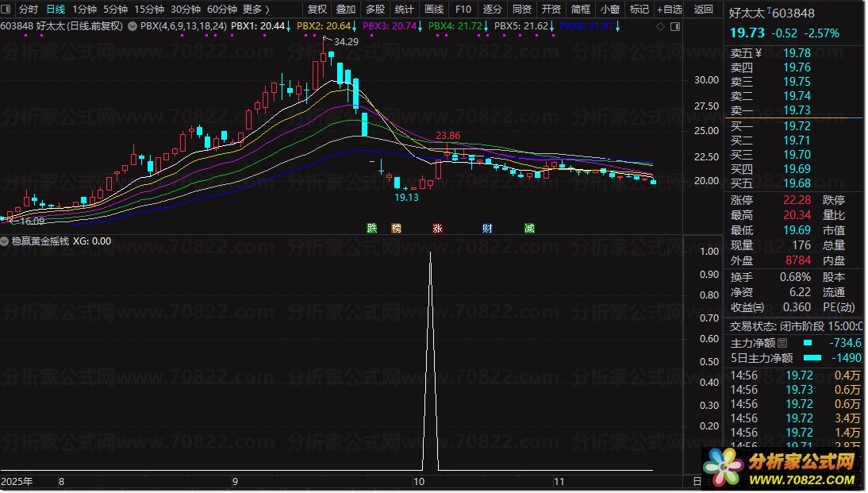
Task: Click the 返回 back button
Action: click(703, 10)
